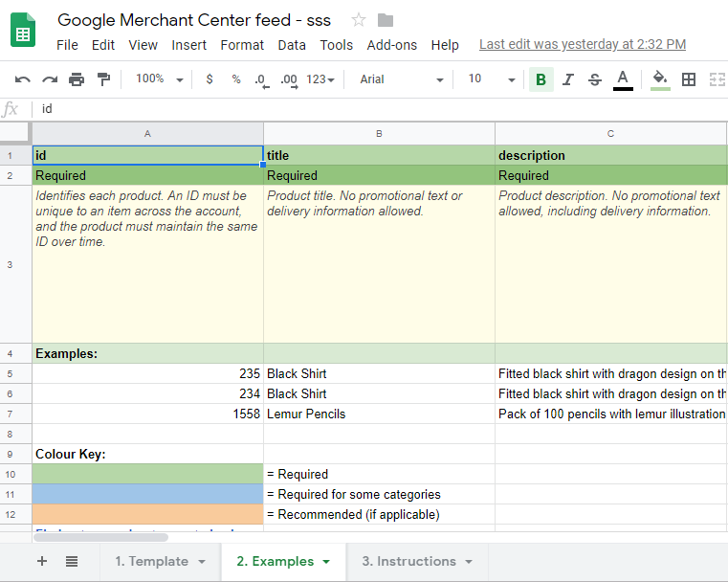Open the all sheets list
This screenshot has width=728, height=582.
click(x=72, y=561)
